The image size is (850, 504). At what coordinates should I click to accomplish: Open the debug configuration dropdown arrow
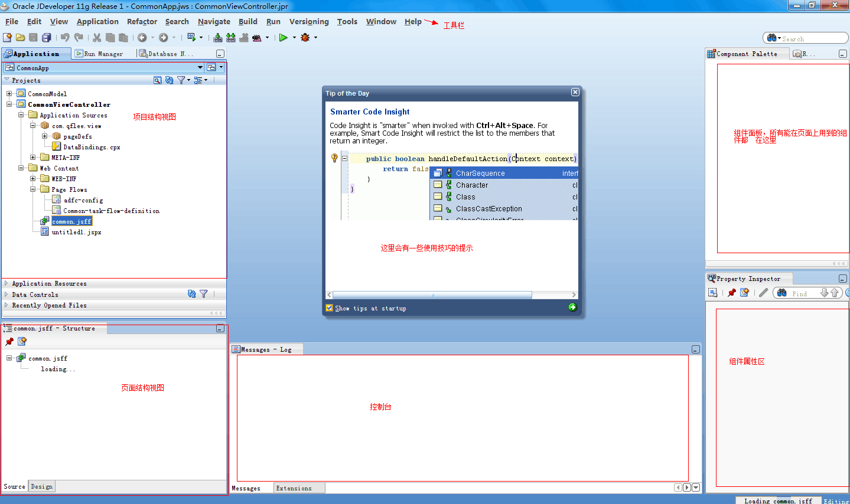tap(315, 38)
